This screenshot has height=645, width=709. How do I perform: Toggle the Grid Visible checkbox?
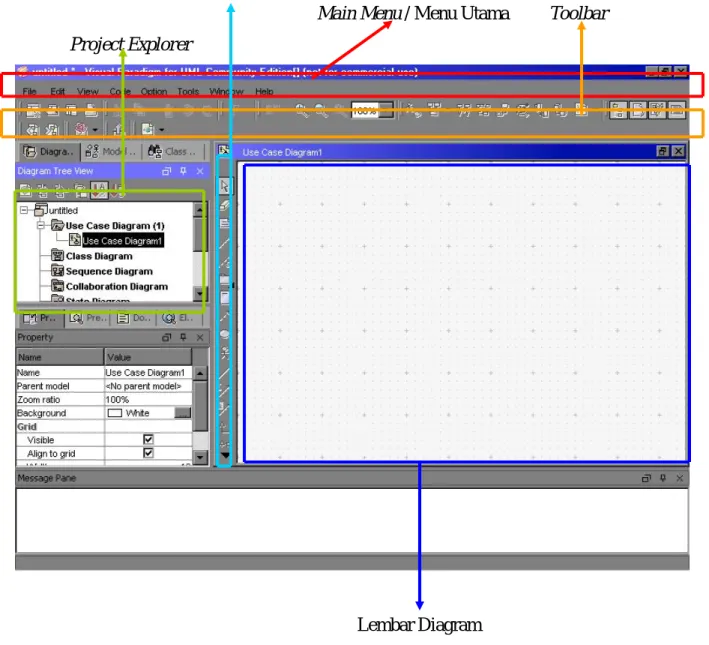click(148, 440)
